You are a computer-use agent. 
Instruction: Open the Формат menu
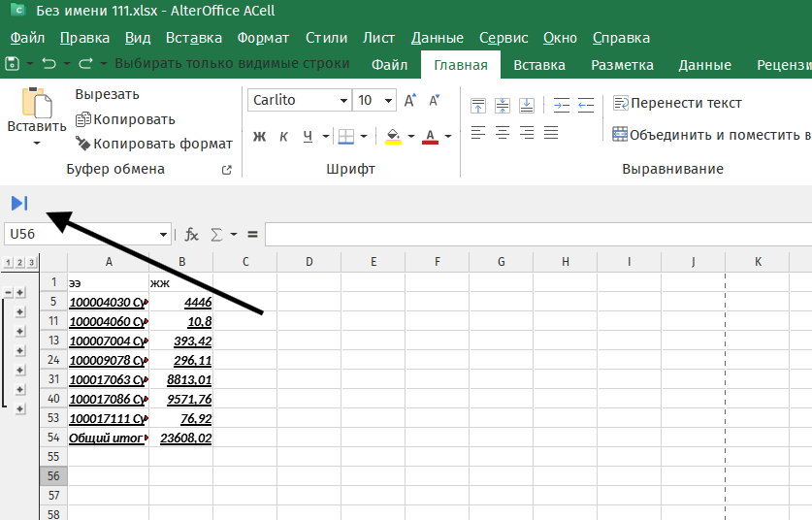tap(263, 38)
